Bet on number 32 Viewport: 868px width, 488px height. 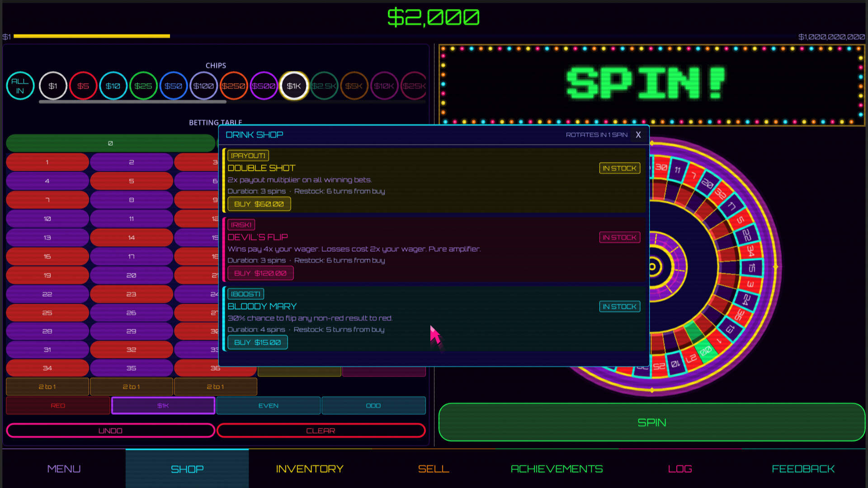click(x=132, y=350)
